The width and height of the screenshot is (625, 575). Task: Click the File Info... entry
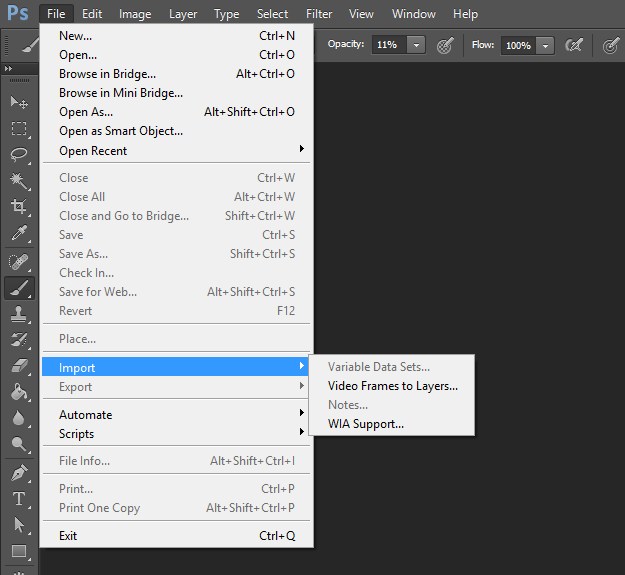click(176, 461)
